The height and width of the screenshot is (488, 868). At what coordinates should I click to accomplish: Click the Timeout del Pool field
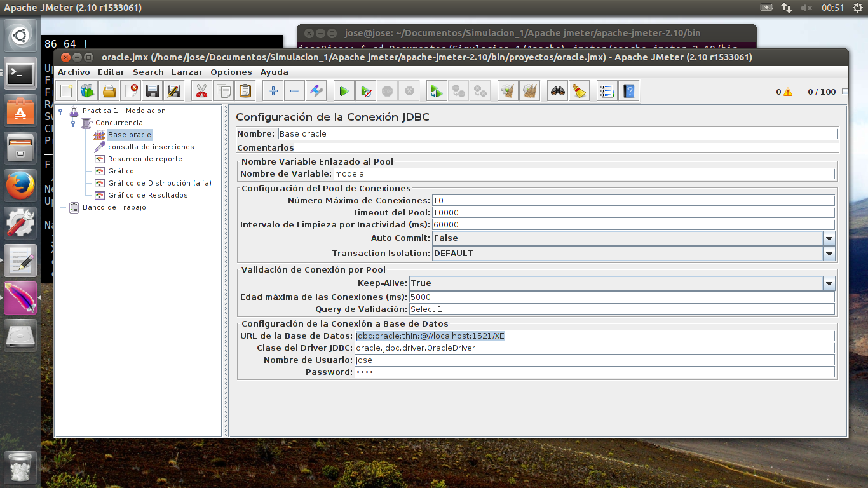click(633, 212)
